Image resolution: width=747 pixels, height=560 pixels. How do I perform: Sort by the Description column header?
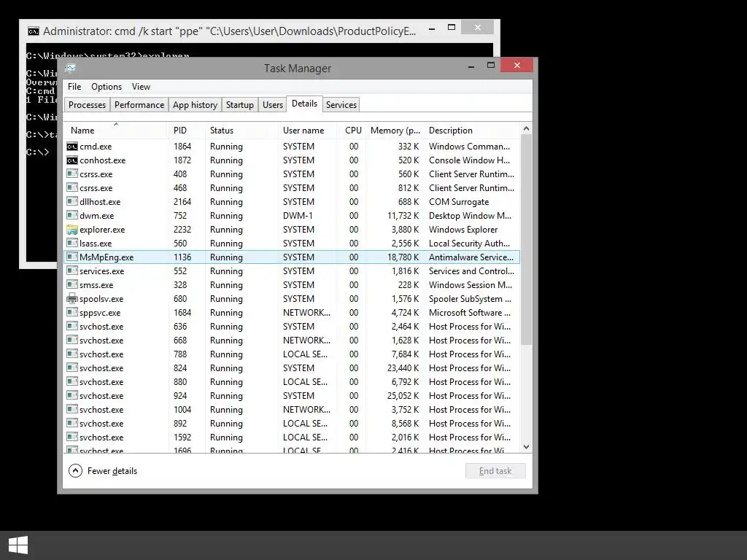coord(473,130)
